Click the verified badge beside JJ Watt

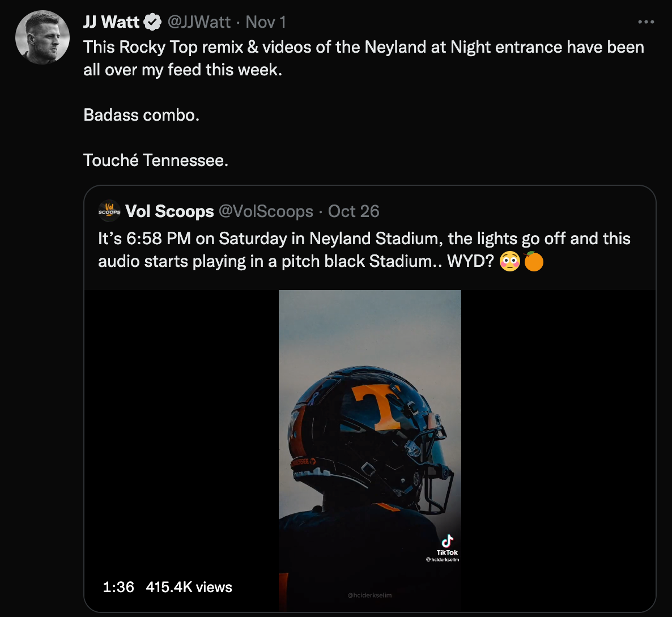click(x=152, y=22)
